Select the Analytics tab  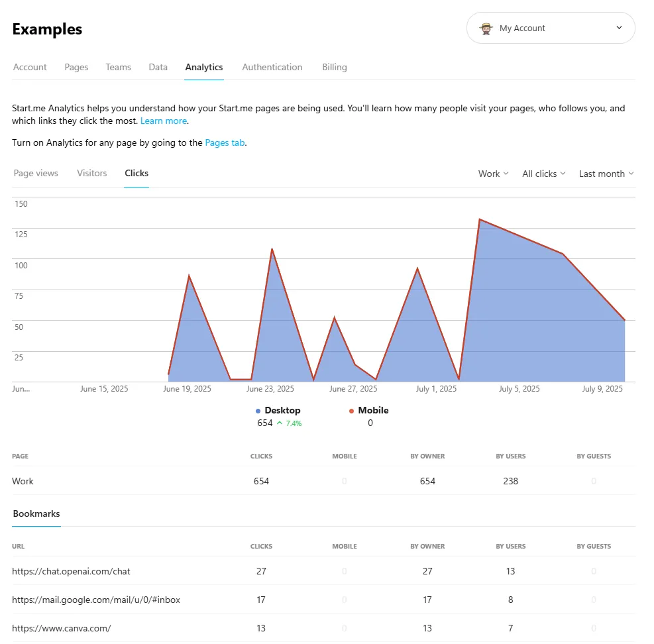click(x=204, y=67)
